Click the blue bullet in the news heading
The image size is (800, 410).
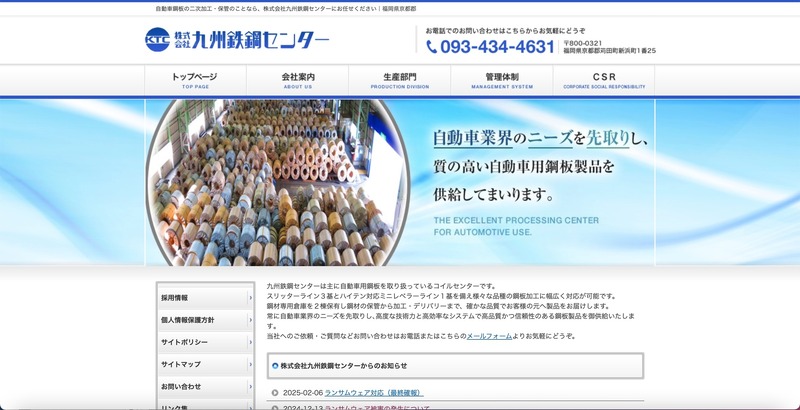coord(275,366)
